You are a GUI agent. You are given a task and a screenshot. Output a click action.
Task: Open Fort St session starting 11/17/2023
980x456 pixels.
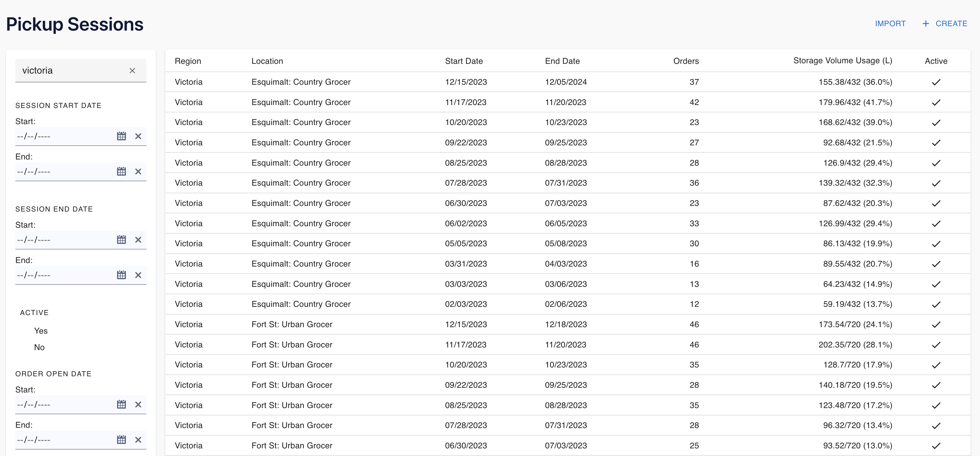coord(292,345)
